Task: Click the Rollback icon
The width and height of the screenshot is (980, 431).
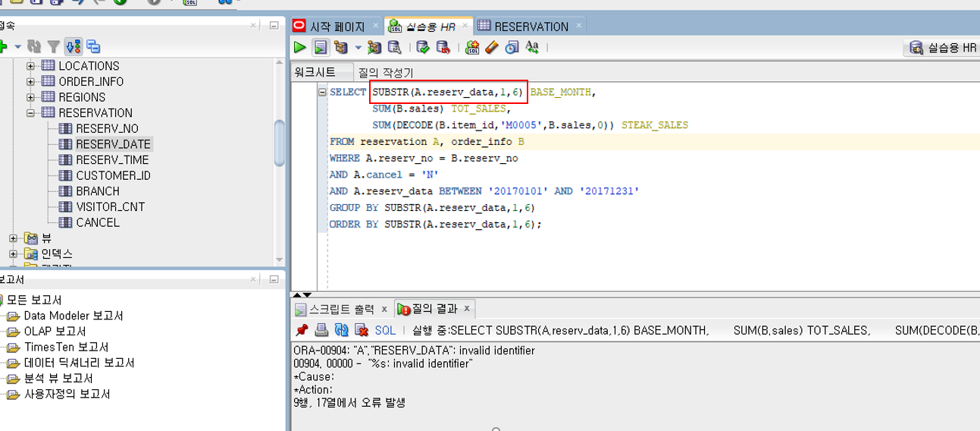Action: pyautogui.click(x=443, y=47)
